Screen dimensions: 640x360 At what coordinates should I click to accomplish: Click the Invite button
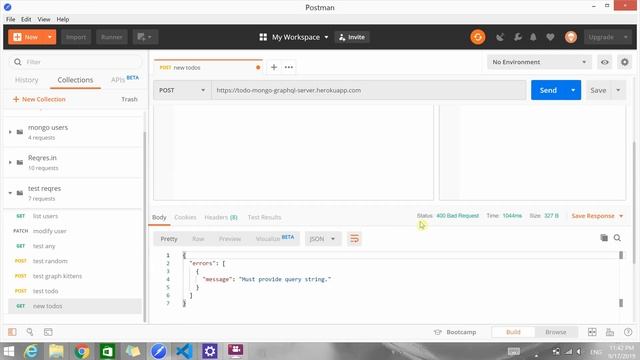(x=352, y=37)
